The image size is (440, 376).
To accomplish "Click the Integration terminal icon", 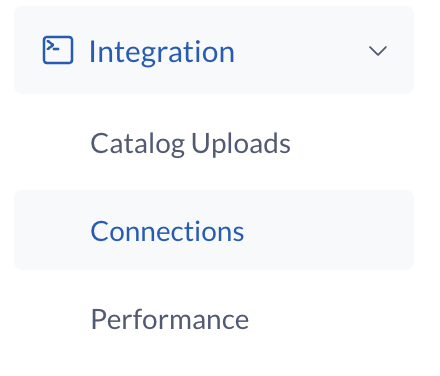I will pyautogui.click(x=58, y=50).
